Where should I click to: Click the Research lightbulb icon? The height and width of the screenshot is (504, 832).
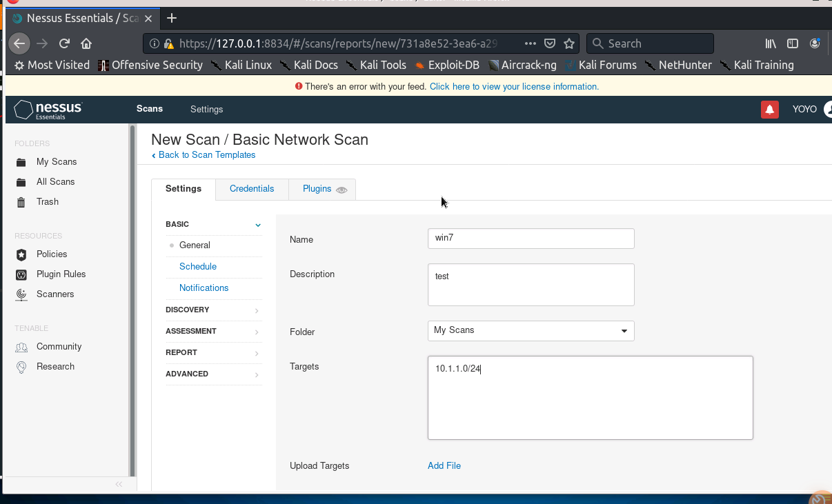(x=21, y=367)
